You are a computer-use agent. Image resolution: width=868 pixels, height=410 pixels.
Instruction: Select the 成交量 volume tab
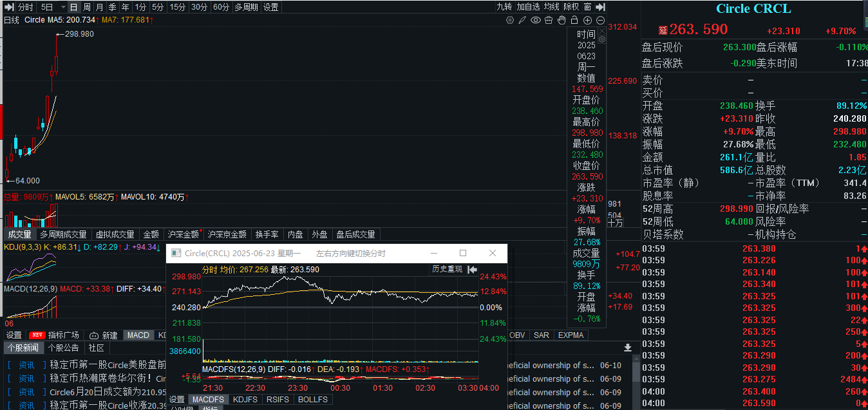coord(19,234)
